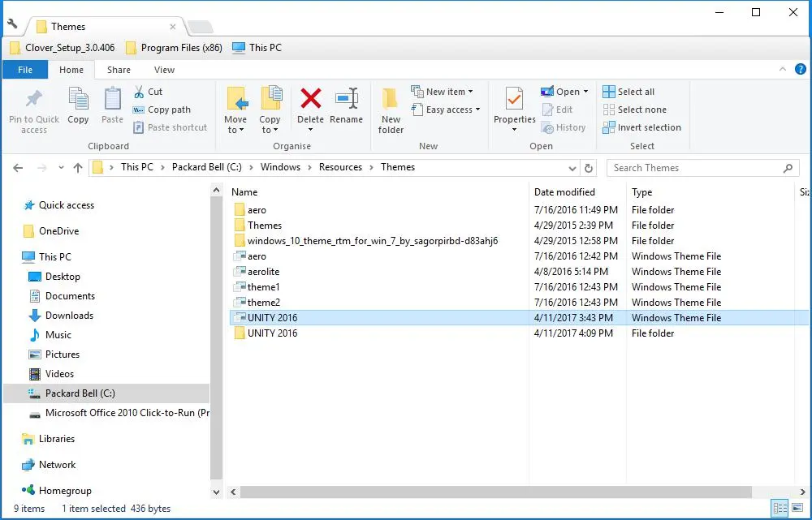The height and width of the screenshot is (520, 812).
Task: Click the horizontal scrollbar of file list
Action: click(495, 492)
